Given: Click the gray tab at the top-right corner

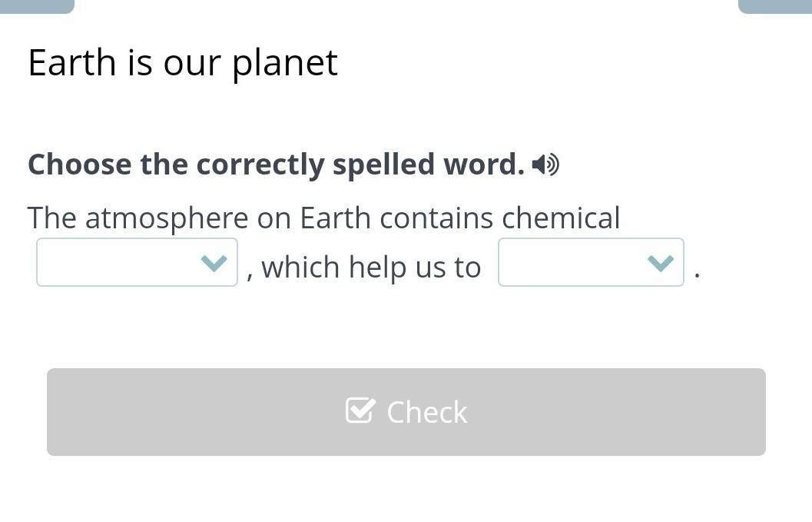Looking at the screenshot, I should 774,6.
